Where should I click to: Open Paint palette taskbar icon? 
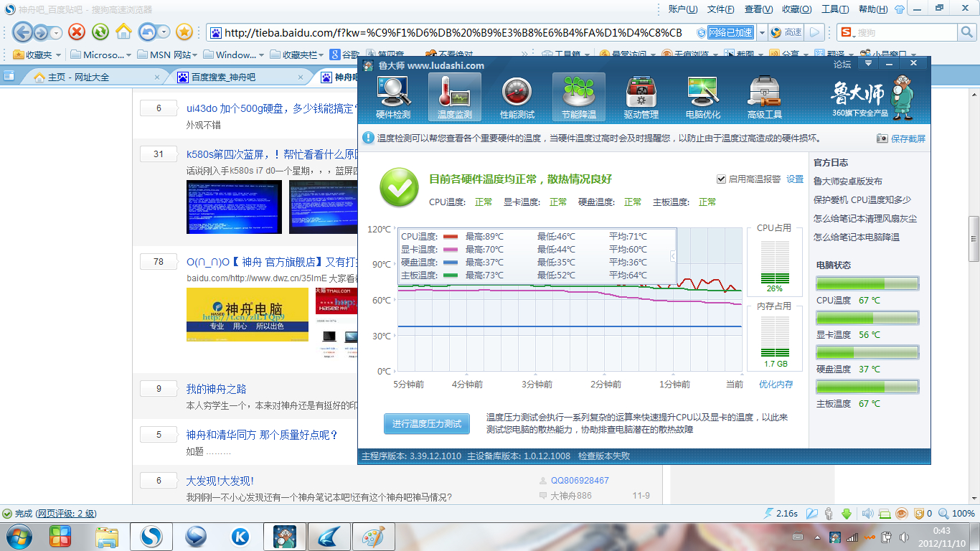[372, 537]
